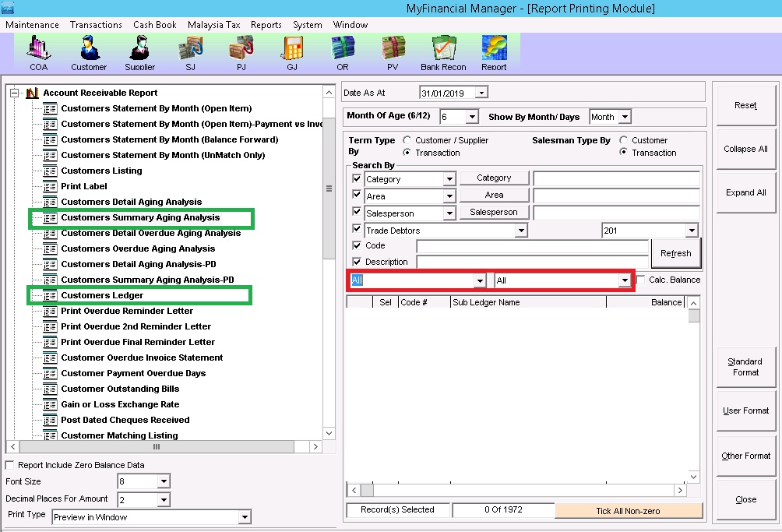Open the Bank Recon icon
Screen dimensions: 782x532
(443, 52)
